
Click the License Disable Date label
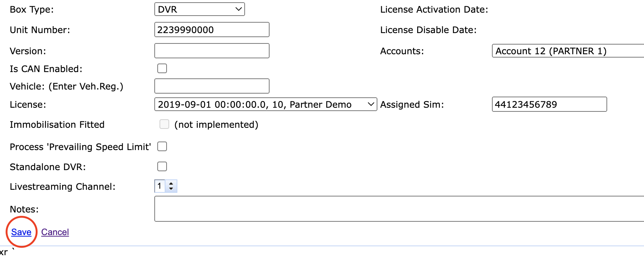[x=428, y=30]
